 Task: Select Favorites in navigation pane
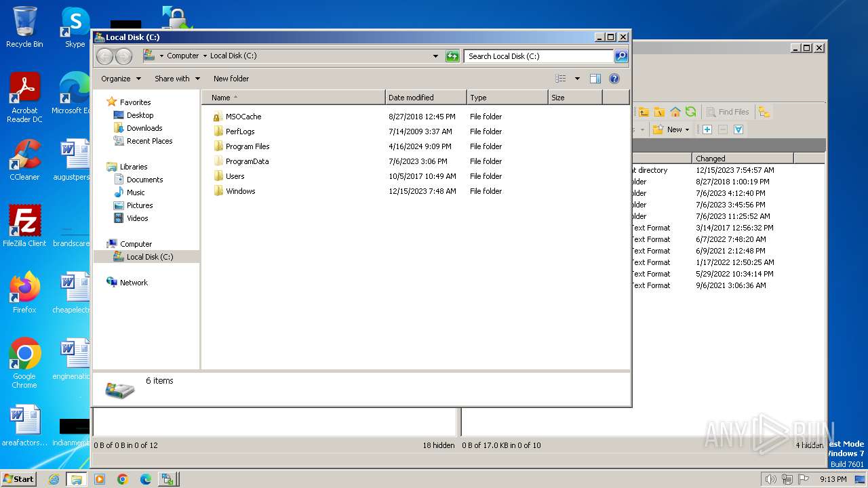pyautogui.click(x=135, y=102)
